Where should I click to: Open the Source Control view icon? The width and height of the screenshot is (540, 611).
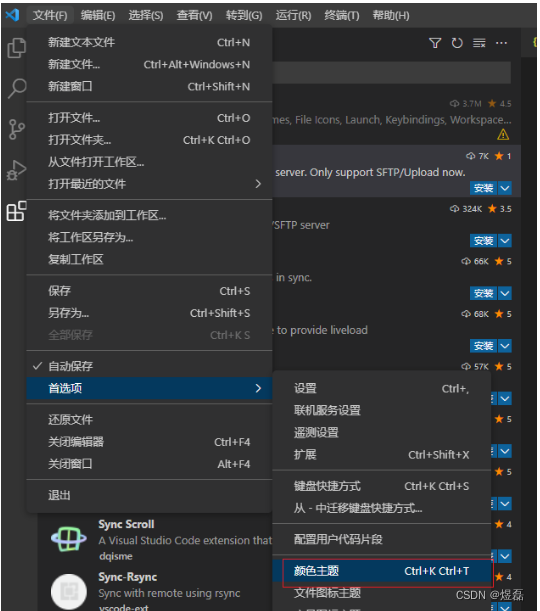click(16, 129)
